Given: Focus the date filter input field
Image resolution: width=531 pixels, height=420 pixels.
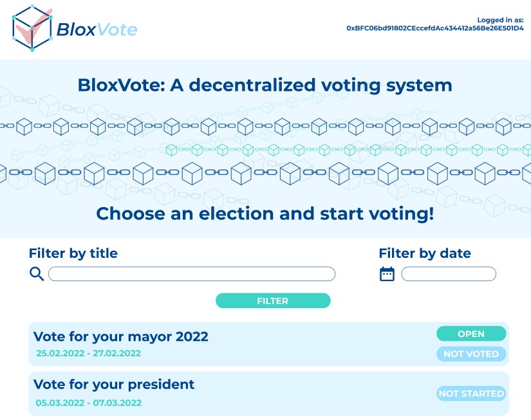Looking at the screenshot, I should point(449,273).
